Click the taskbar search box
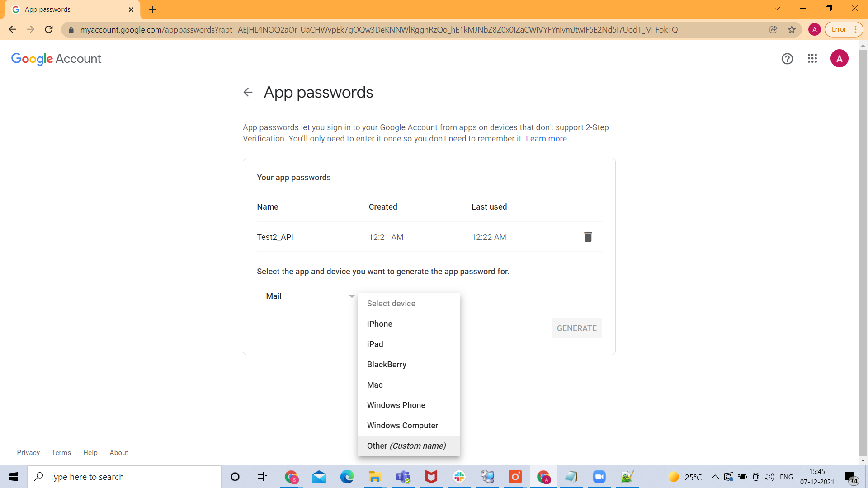This screenshot has height=488, width=868. coord(124,477)
